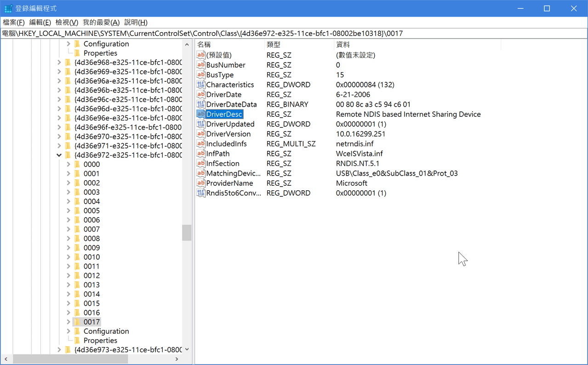Click the folder icon of the 0017 key
Image resolution: width=588 pixels, height=365 pixels.
pos(78,321)
